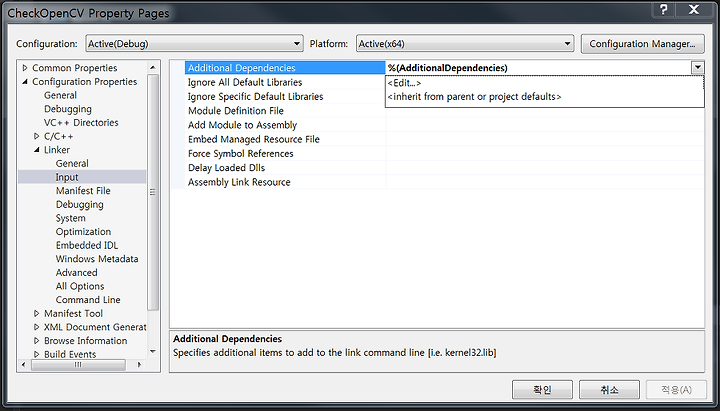The width and height of the screenshot is (720, 411).
Task: Select Command Line under Linker
Action: click(x=88, y=300)
